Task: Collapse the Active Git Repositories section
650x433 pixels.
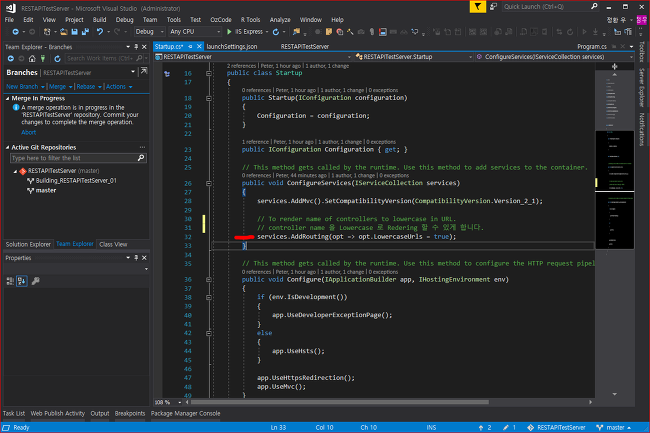Action: coord(7,148)
